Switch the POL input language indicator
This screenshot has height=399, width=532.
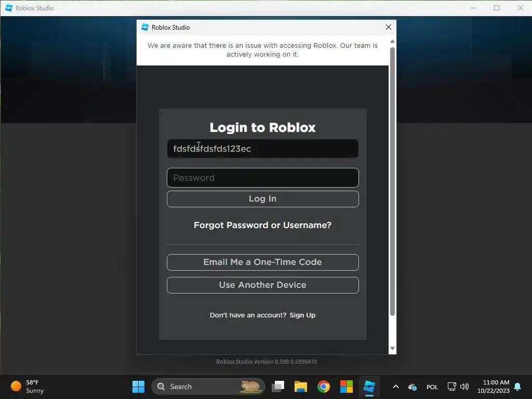(432, 387)
